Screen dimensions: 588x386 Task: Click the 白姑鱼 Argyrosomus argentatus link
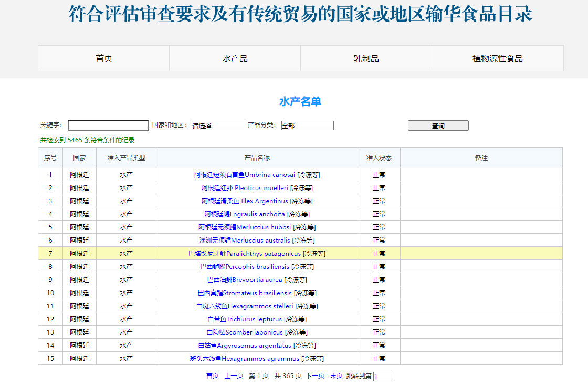coord(257,345)
